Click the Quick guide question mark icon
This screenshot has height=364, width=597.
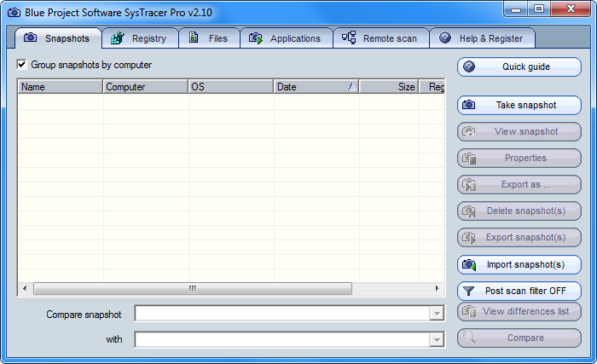click(469, 66)
